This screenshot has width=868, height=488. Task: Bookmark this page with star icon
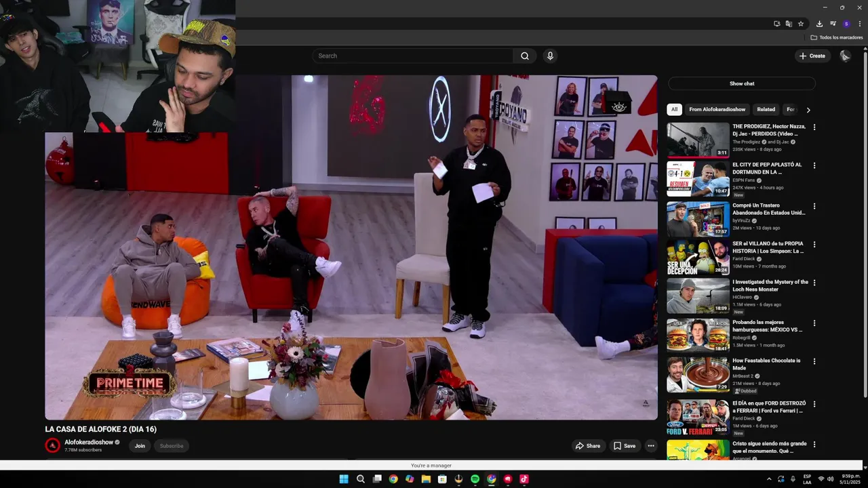tap(801, 24)
